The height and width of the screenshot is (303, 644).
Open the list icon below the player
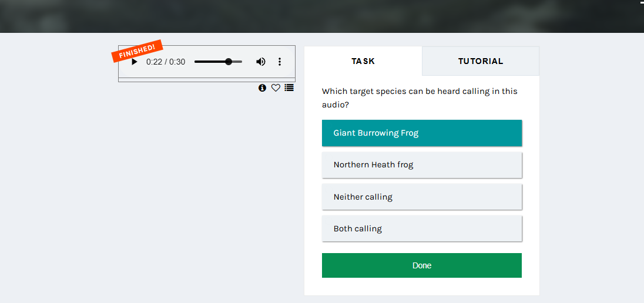coord(289,87)
